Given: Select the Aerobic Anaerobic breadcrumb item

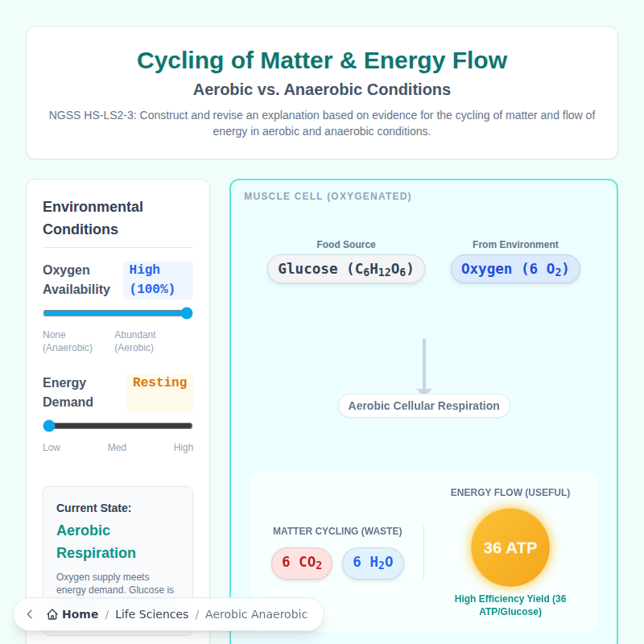Looking at the screenshot, I should point(256,614).
